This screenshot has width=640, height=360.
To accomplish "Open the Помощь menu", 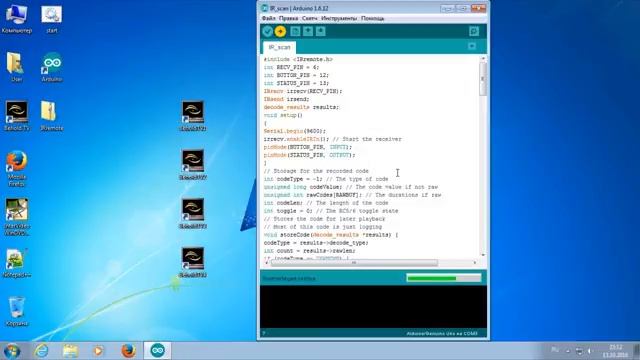I will pos(372,18).
